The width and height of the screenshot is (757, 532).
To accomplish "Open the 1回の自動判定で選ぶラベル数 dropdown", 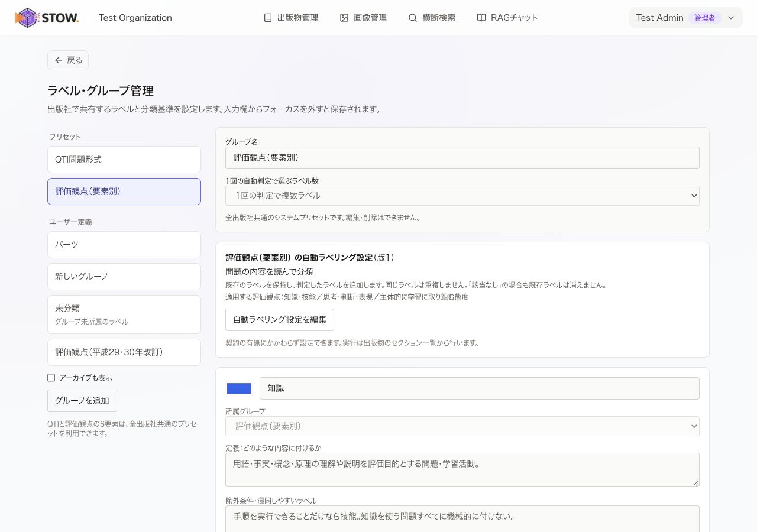I will 462,196.
